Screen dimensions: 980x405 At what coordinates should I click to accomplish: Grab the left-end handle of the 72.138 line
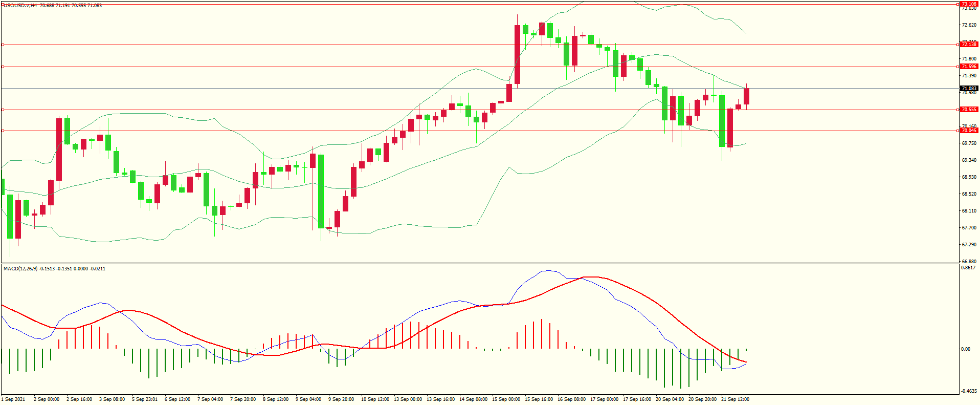[x=3, y=45]
